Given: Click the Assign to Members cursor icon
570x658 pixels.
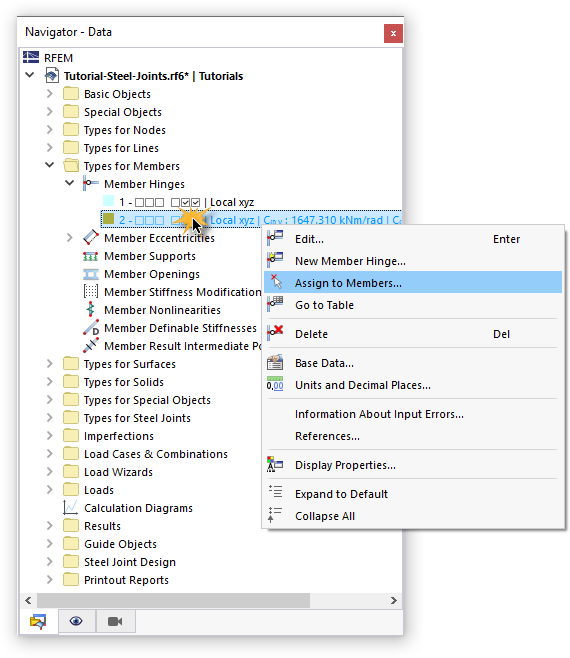Looking at the screenshot, I should point(276,282).
